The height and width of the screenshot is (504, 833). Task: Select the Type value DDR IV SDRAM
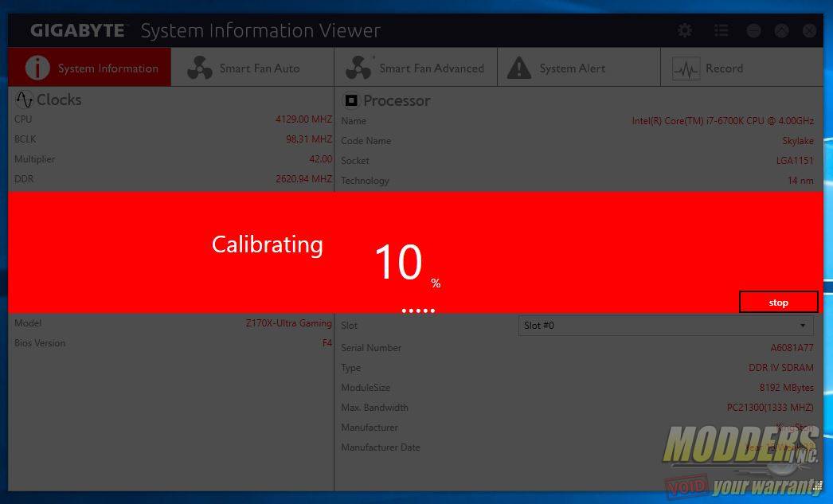(x=781, y=368)
